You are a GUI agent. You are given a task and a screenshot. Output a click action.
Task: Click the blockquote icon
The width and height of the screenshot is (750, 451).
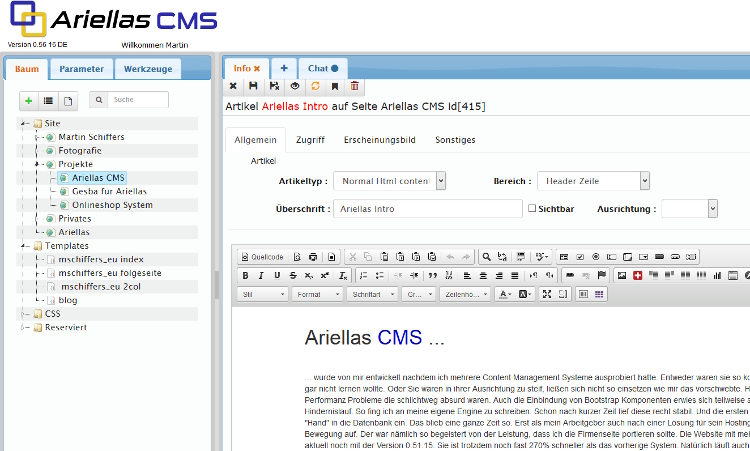[433, 275]
